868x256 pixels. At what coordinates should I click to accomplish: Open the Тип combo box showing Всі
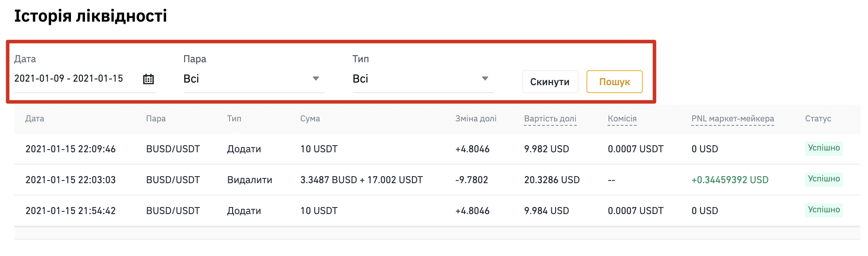click(x=423, y=79)
